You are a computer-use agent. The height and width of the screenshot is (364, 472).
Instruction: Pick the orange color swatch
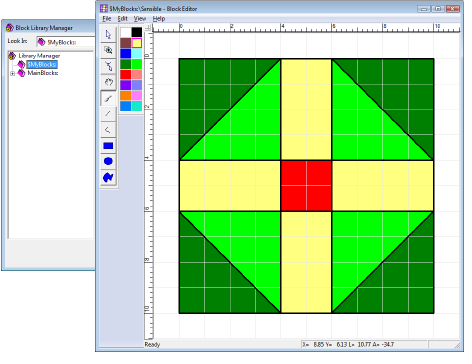point(126,96)
